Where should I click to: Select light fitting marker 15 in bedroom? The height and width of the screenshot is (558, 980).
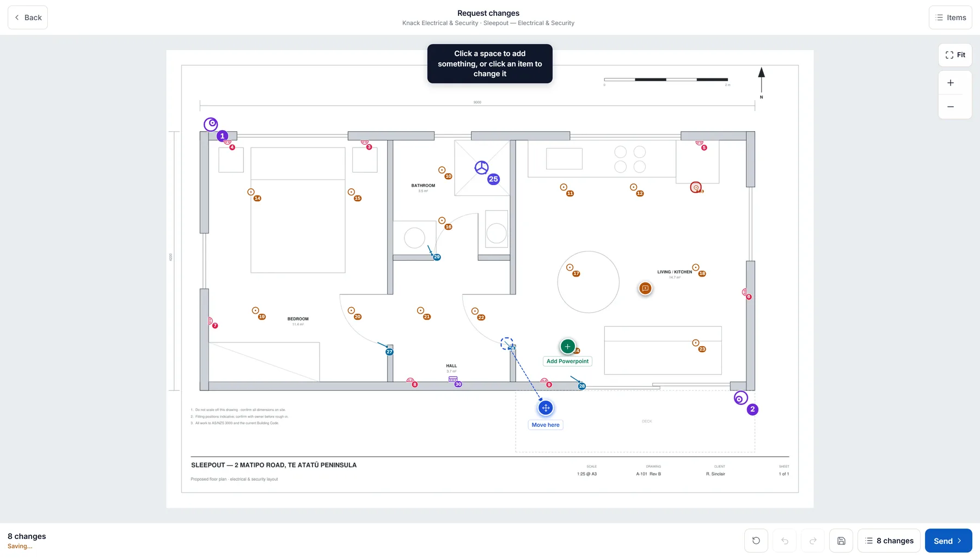(x=351, y=192)
